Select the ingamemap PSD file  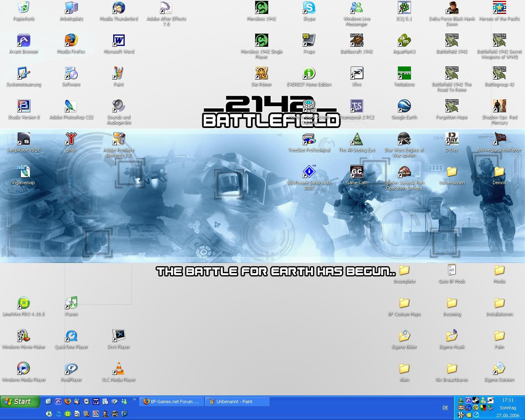pos(24,171)
